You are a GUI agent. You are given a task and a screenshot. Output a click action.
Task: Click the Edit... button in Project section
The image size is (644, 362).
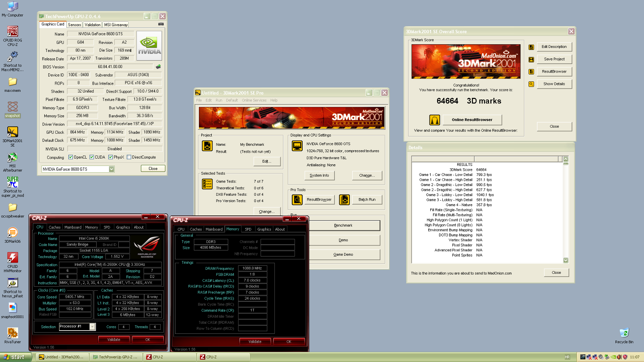click(x=267, y=161)
